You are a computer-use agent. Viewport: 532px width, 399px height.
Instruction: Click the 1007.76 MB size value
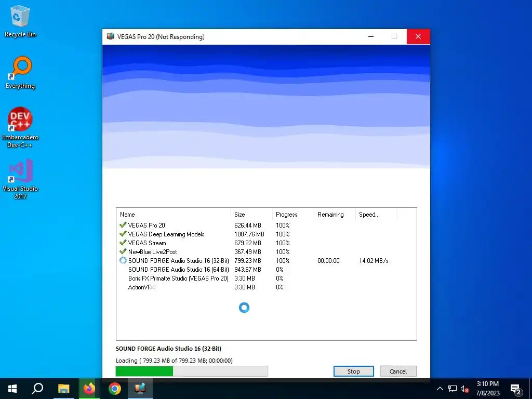pyautogui.click(x=249, y=234)
